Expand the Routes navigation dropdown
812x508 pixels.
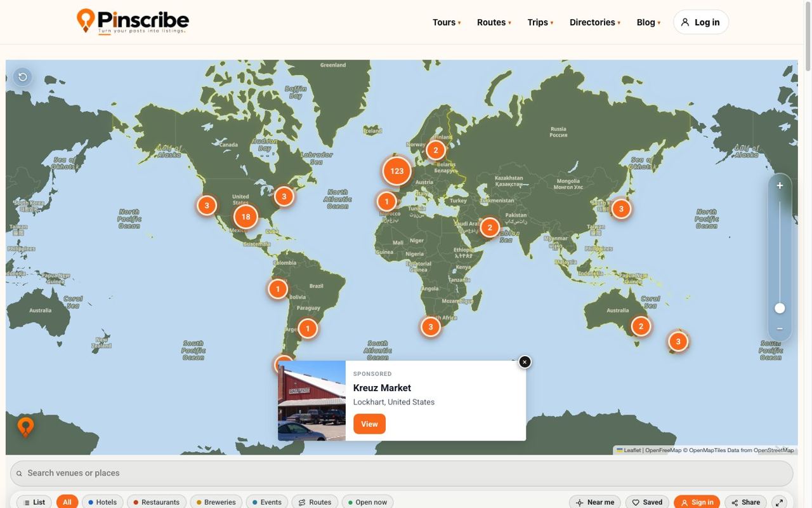point(494,22)
